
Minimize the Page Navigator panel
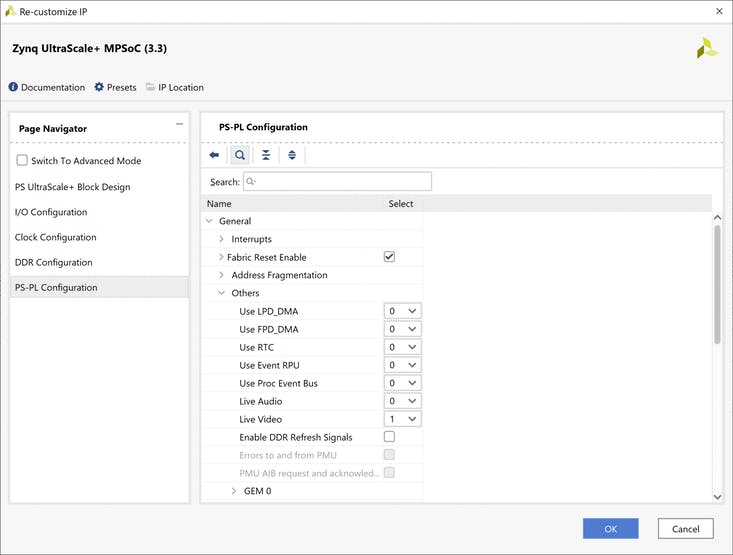click(179, 124)
